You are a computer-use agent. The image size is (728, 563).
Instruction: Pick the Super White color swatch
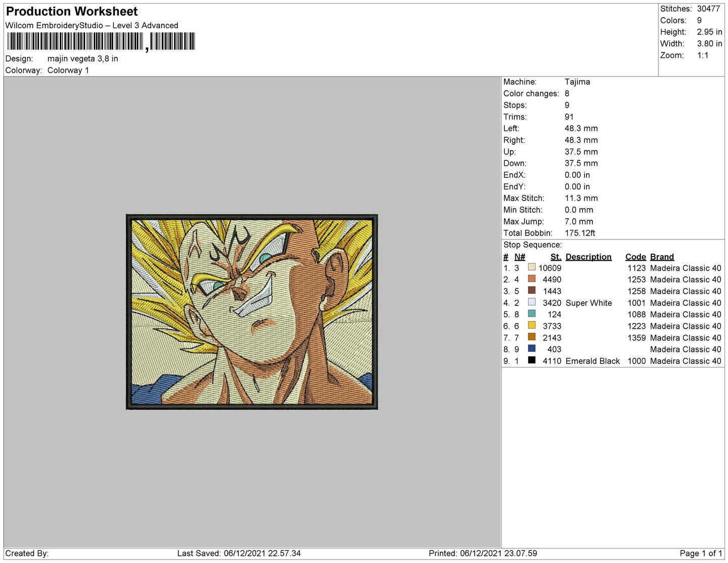tap(532, 302)
